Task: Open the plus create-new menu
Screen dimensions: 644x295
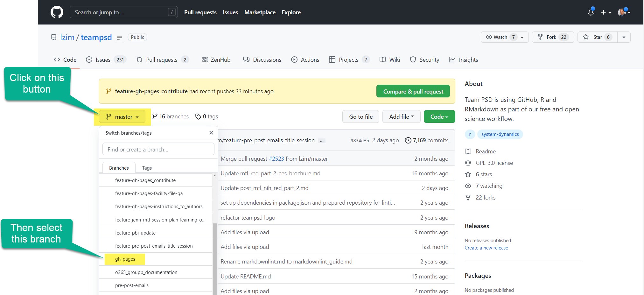Action: click(606, 12)
